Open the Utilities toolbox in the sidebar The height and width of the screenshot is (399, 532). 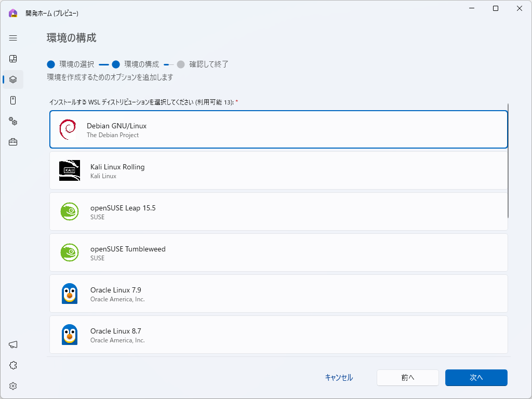[x=12, y=141]
